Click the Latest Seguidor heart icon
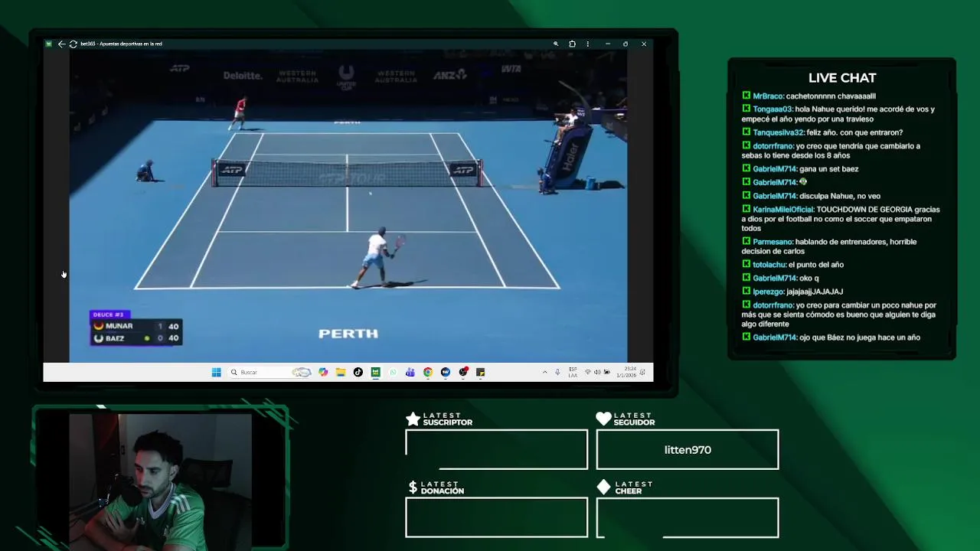 (x=603, y=419)
